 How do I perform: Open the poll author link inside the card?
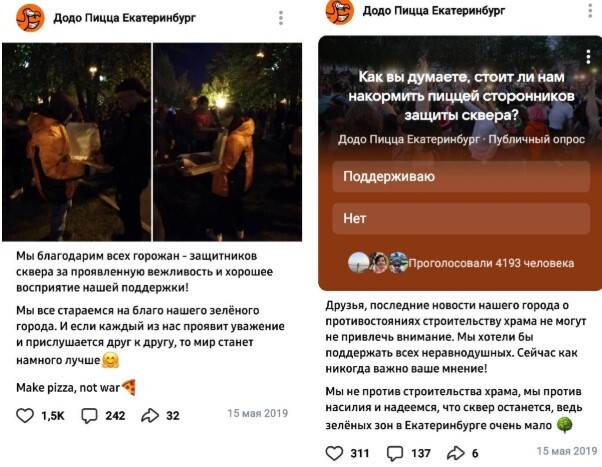point(408,139)
